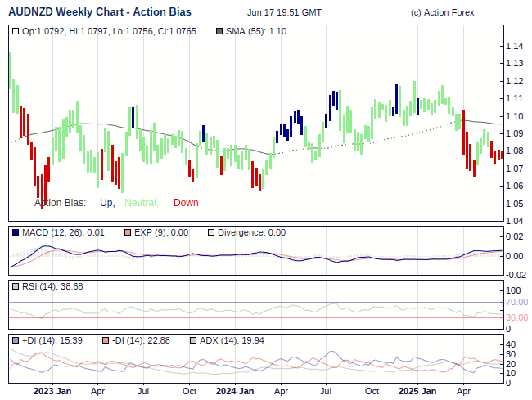Click the ADX (14) legend swatch

click(x=193, y=340)
